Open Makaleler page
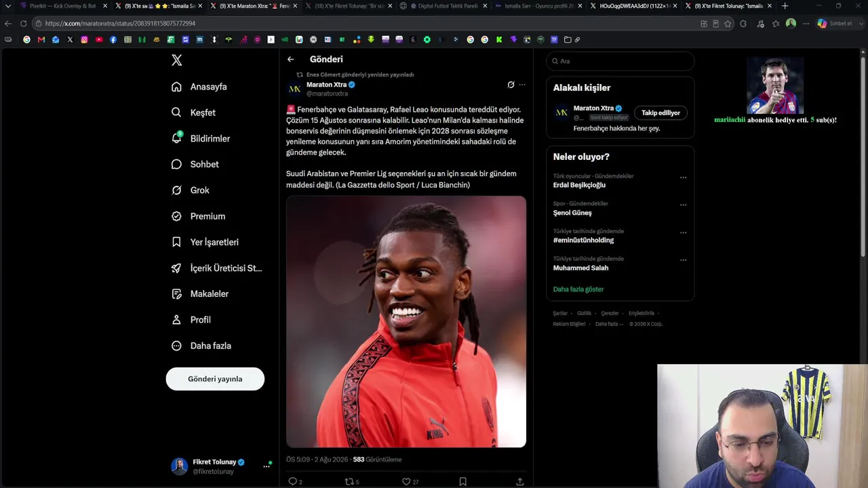 click(x=200, y=293)
